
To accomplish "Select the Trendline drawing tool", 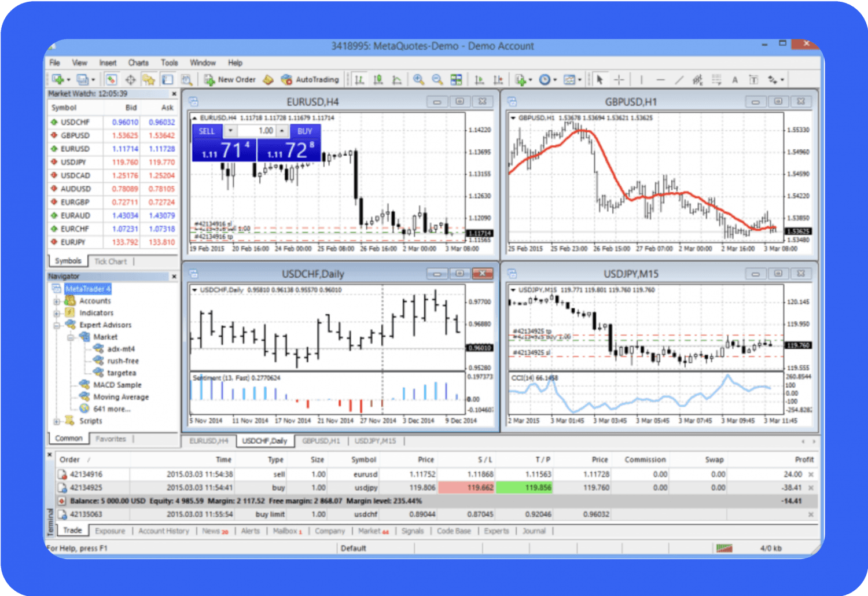I will [x=679, y=79].
